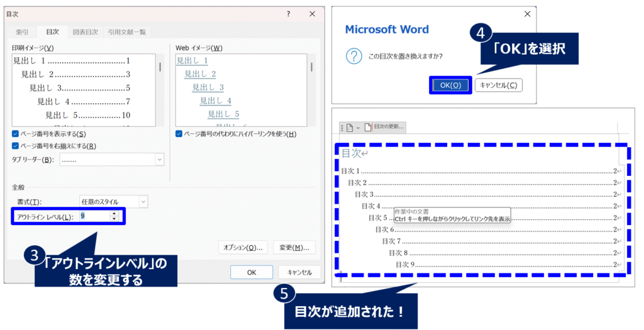Click the 目次 7 entry
The image size is (644, 330).
[501, 241]
